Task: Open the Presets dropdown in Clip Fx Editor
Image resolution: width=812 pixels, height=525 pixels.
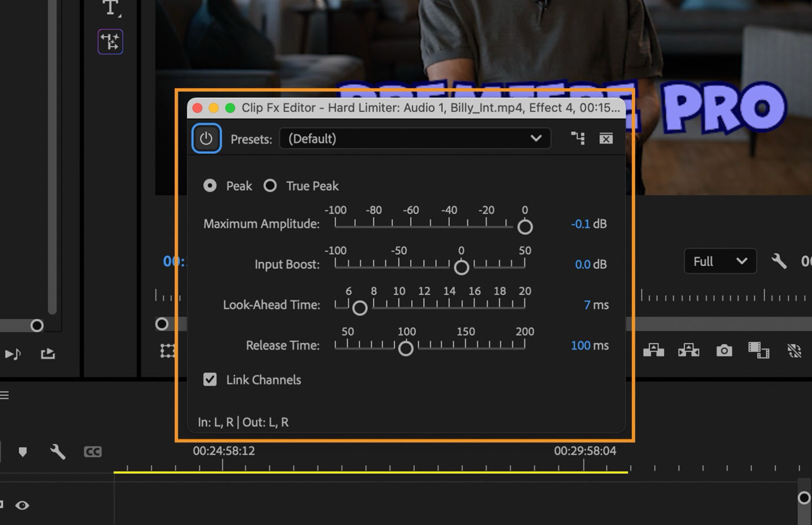Action: click(414, 138)
